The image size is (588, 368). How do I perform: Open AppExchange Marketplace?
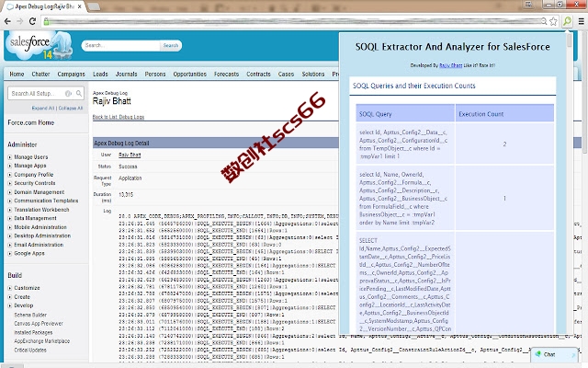pyautogui.click(x=42, y=341)
